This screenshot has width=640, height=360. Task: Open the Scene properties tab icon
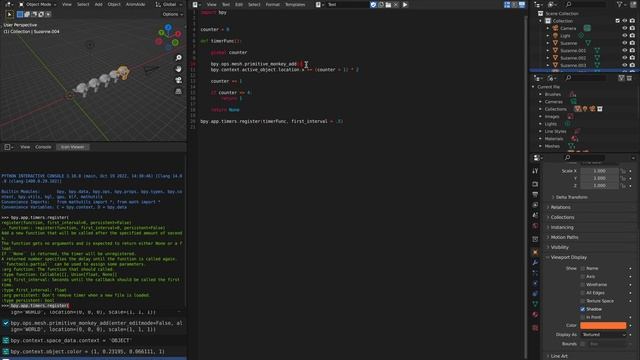point(535,215)
